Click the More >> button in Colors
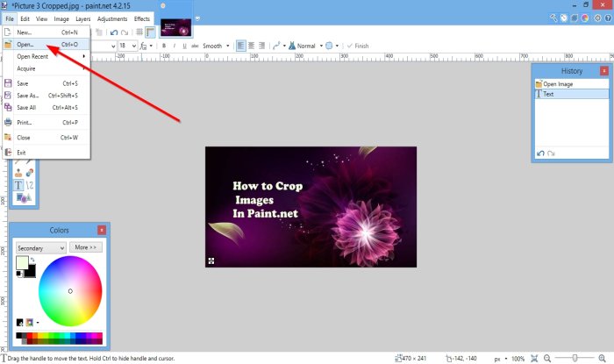This screenshot has height=364, width=614. click(87, 248)
